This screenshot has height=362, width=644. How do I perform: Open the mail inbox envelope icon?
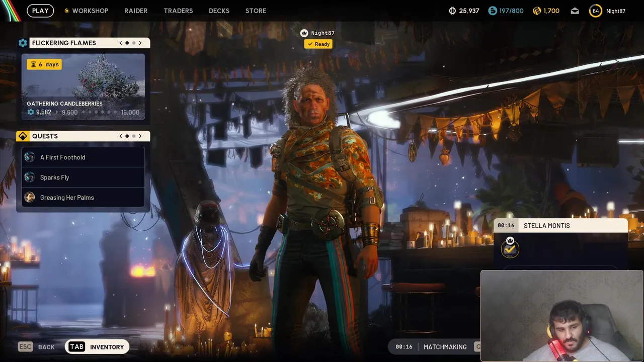pyautogui.click(x=575, y=11)
